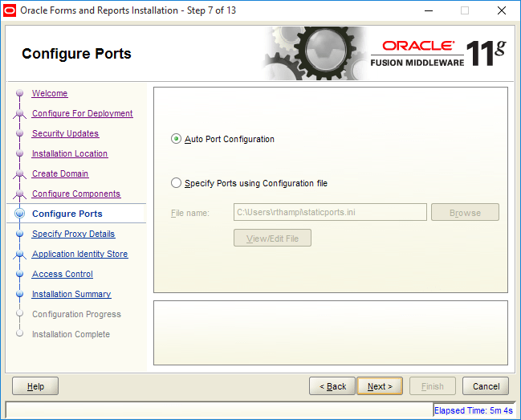Open Access Control step
521x420 pixels.
(x=63, y=274)
